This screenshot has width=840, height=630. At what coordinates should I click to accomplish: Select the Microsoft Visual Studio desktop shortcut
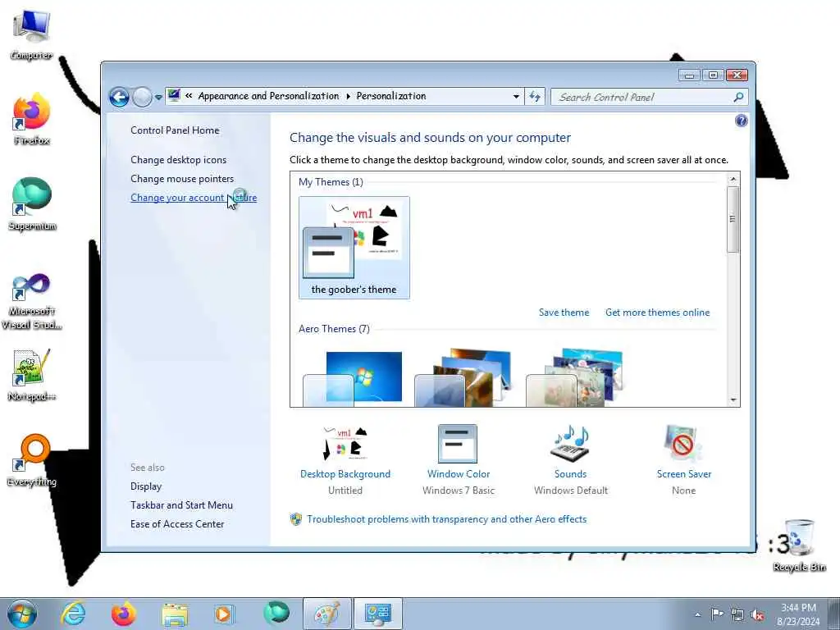pos(32,301)
